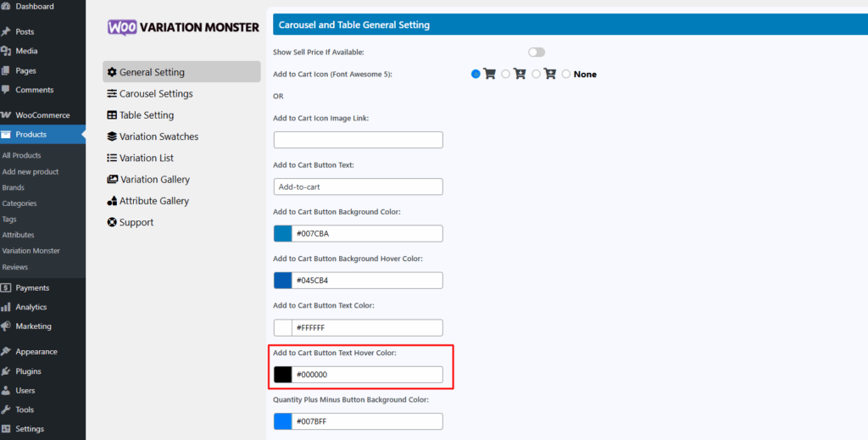Image resolution: width=868 pixels, height=440 pixels.
Task: Click the Users person icon
Action: click(x=6, y=391)
